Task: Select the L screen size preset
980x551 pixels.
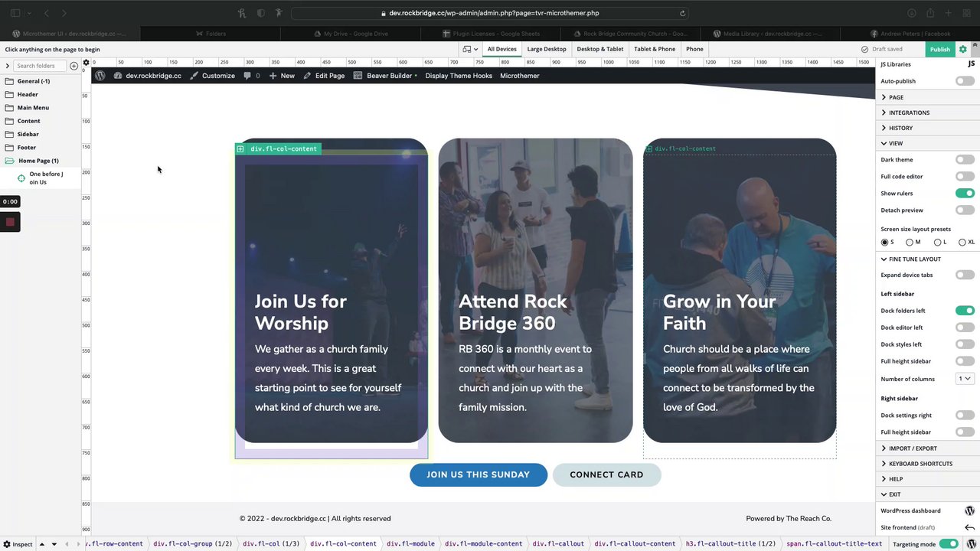Action: [x=937, y=243]
